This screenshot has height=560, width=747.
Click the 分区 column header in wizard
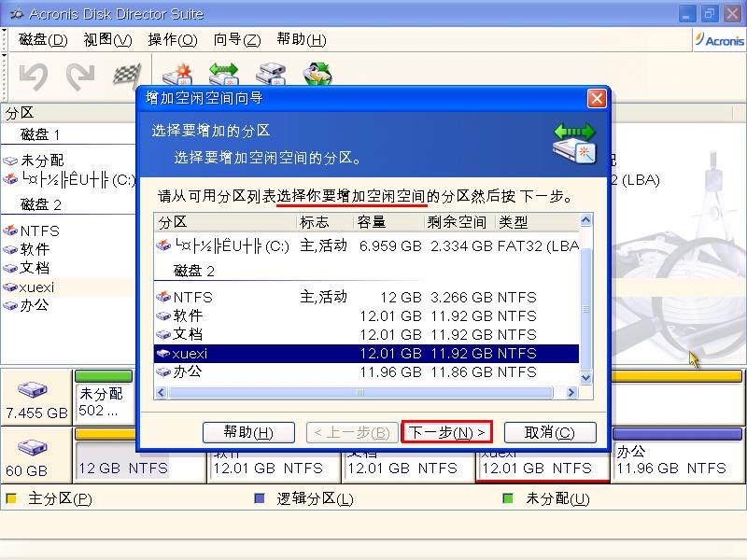(x=225, y=222)
